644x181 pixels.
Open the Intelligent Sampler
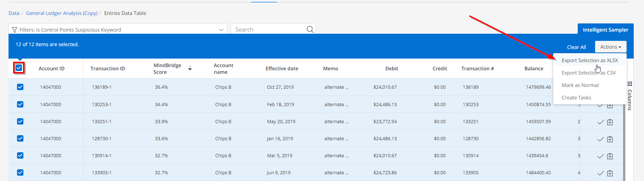(x=605, y=30)
